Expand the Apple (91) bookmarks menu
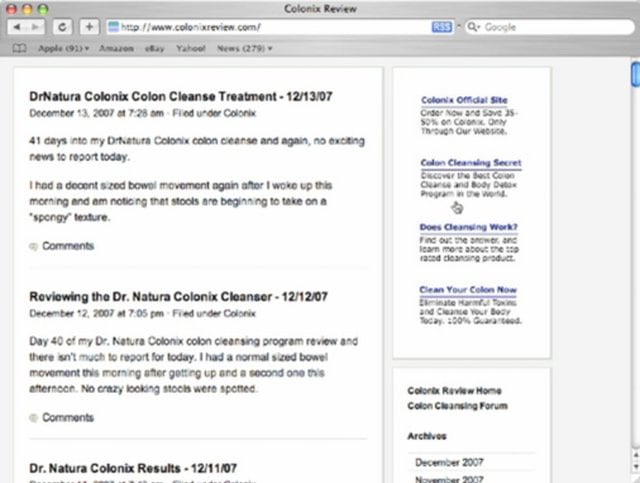The width and height of the screenshot is (640, 483). [x=63, y=49]
